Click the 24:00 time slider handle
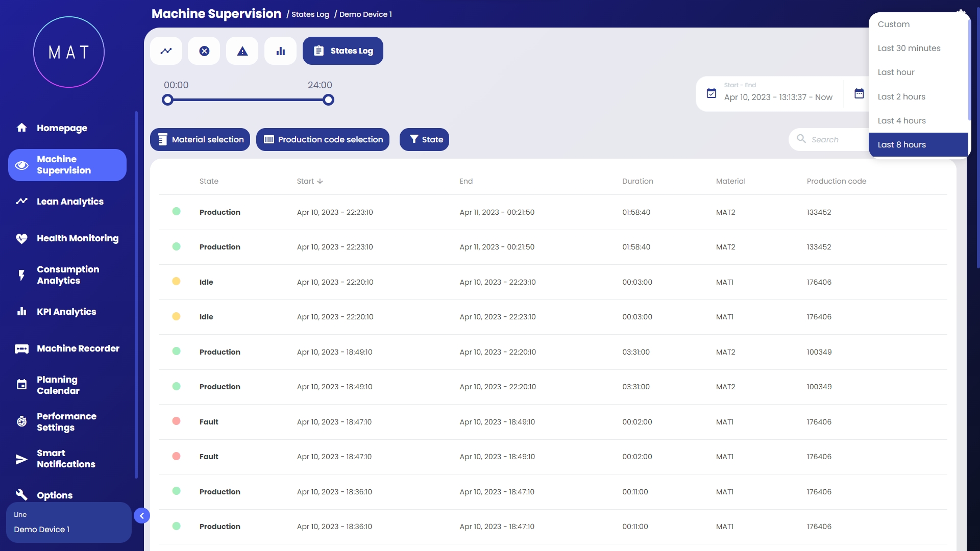980x551 pixels. (329, 100)
